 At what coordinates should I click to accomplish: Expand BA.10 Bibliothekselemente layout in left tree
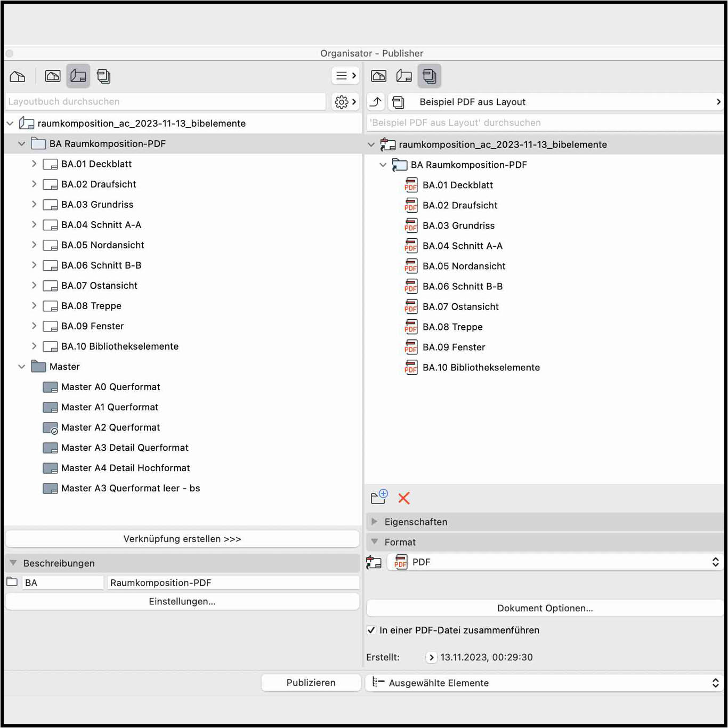[34, 346]
